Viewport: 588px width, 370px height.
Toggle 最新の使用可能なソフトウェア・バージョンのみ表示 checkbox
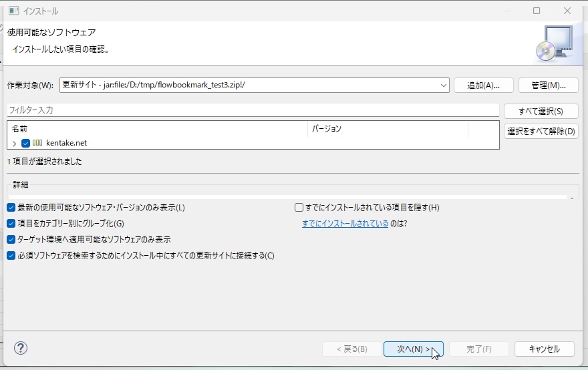tap(11, 208)
